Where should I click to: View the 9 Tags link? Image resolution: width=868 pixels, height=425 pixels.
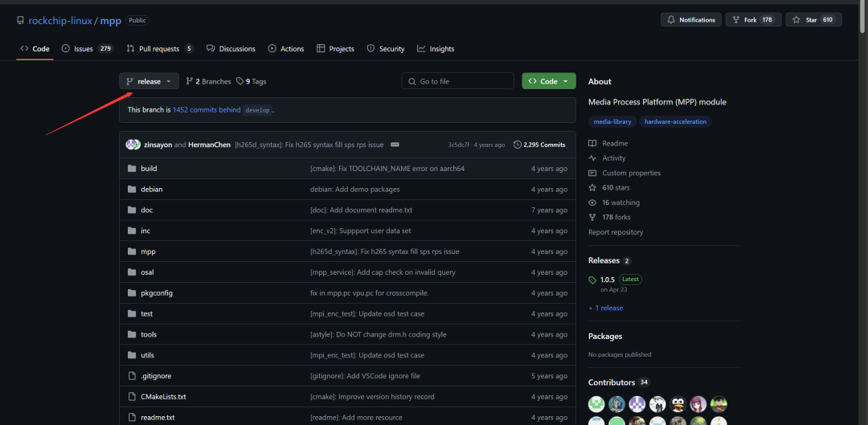click(252, 81)
